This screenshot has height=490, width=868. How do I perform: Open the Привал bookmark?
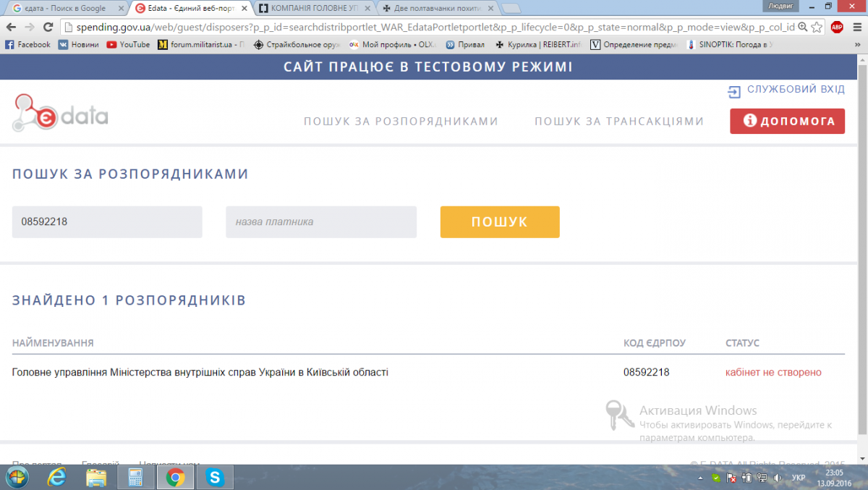pyautogui.click(x=465, y=44)
